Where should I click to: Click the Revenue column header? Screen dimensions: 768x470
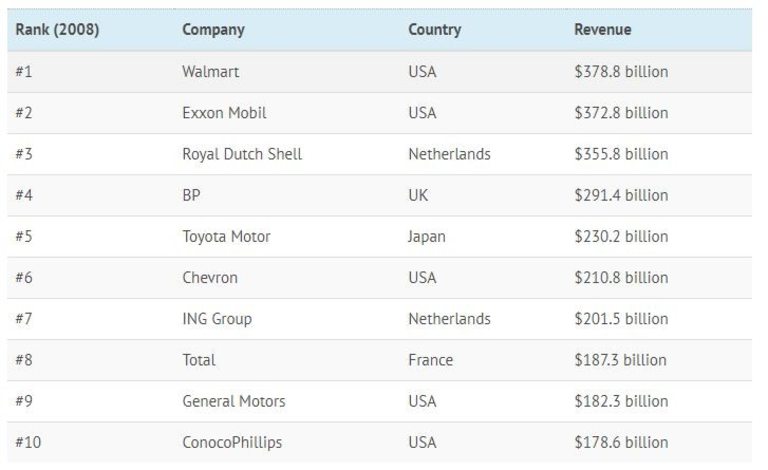(602, 30)
